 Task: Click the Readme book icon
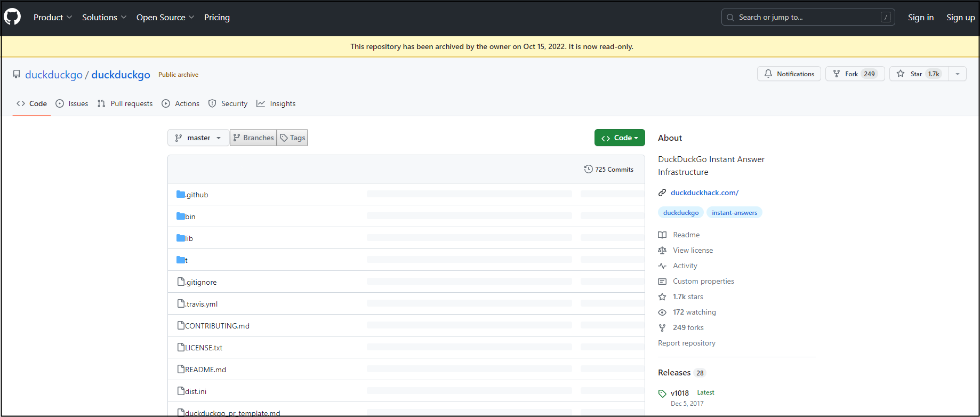coord(662,235)
